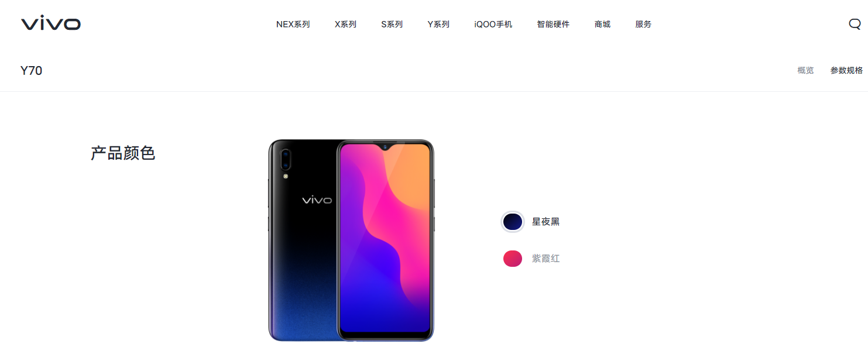Open the 服务 service link
This screenshot has height=354, width=868.
643,24
